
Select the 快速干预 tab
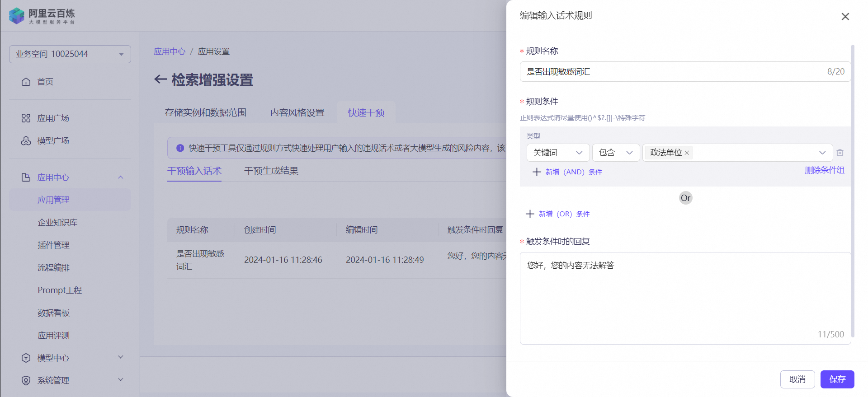[x=366, y=112]
